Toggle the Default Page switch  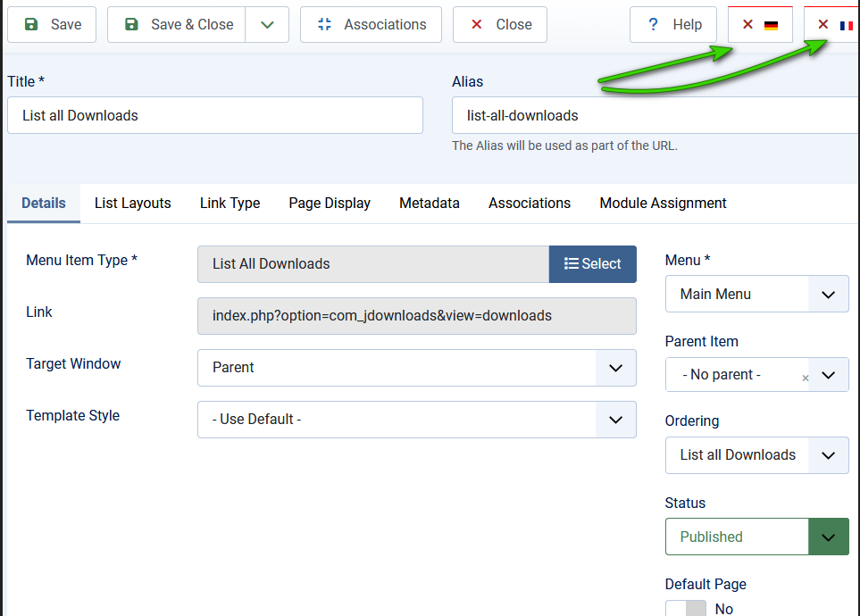686,609
